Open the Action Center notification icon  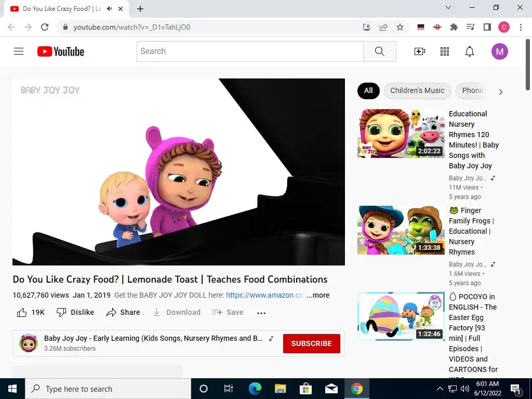(516, 390)
